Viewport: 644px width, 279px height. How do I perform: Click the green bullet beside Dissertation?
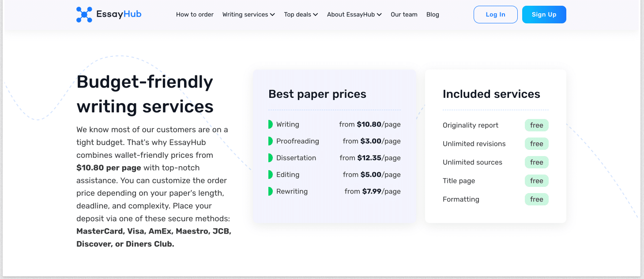click(270, 158)
